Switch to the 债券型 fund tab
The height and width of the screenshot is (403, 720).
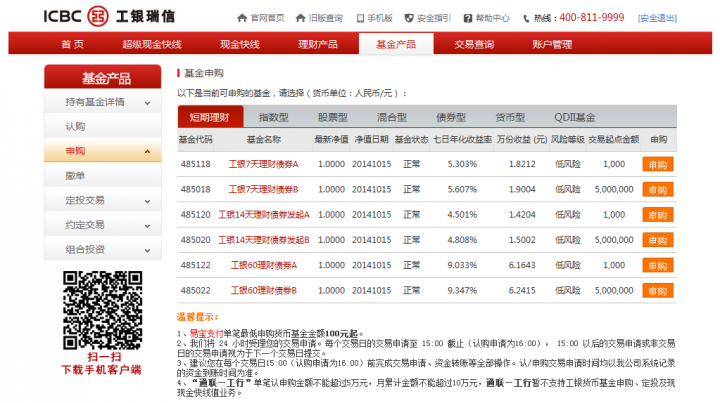pos(451,117)
